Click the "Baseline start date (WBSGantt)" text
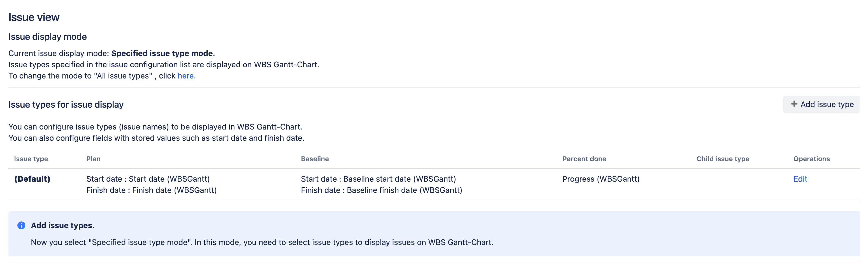Image resolution: width=868 pixels, height=268 pixels. point(399,179)
